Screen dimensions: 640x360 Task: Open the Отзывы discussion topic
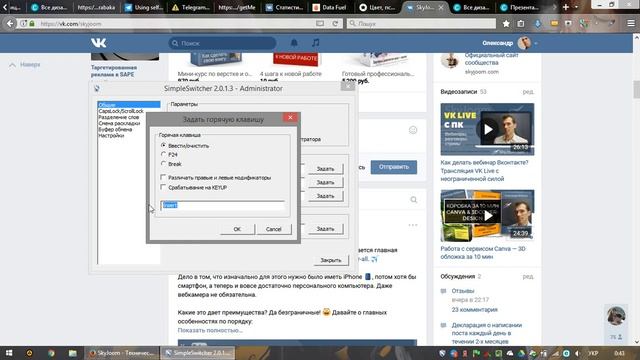(x=463, y=291)
